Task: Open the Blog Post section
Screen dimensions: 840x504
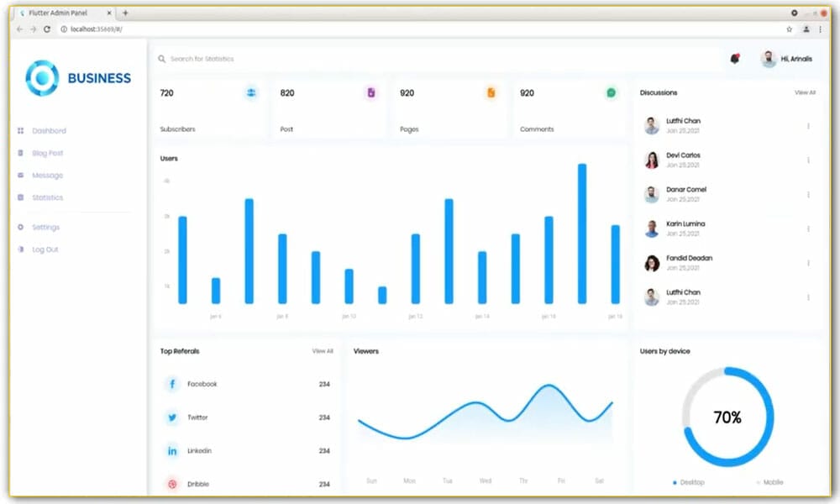Action: click(46, 153)
